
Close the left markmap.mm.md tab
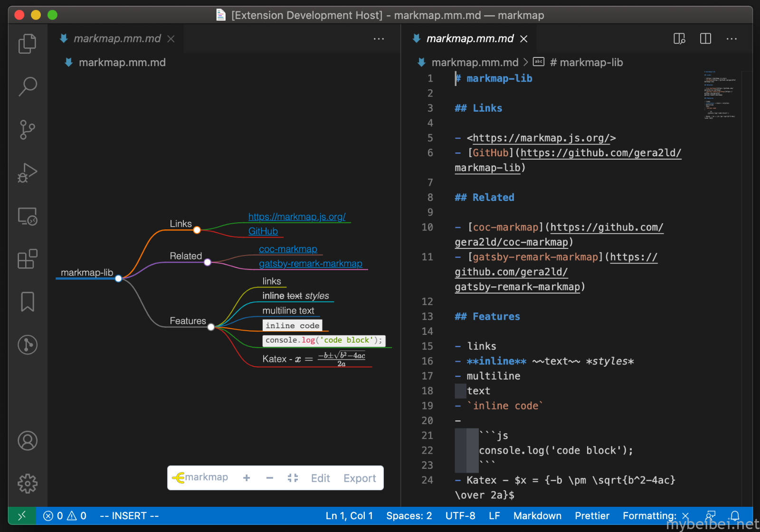pos(171,39)
